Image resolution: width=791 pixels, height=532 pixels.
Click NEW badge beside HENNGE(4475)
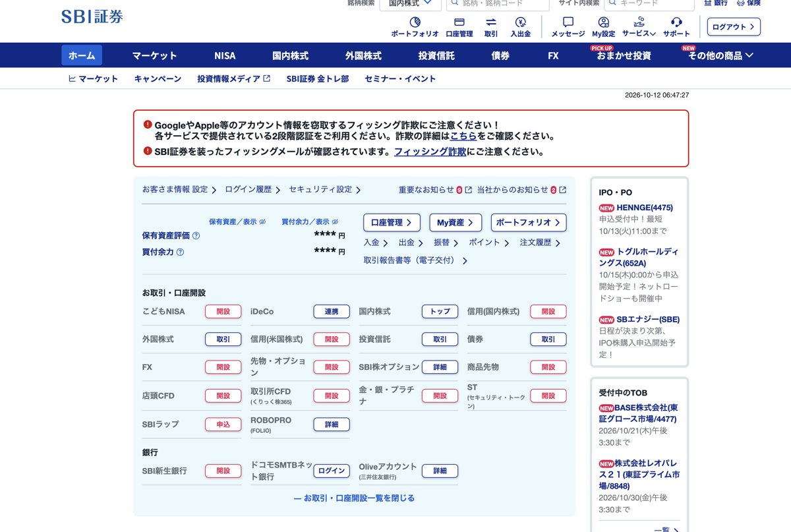tap(606, 208)
